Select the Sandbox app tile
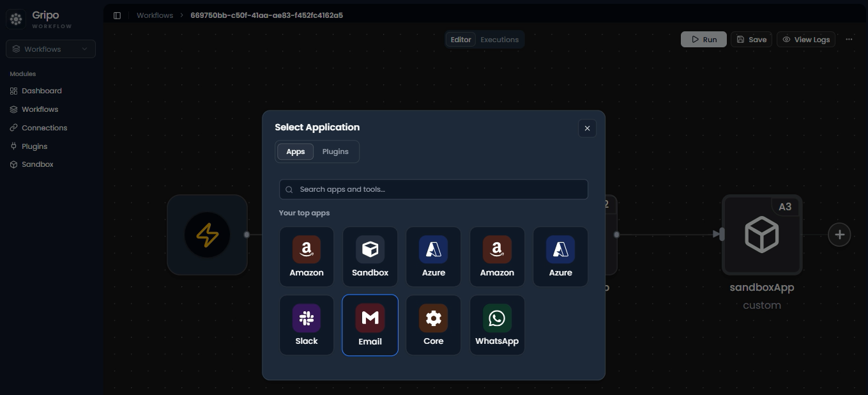868x395 pixels. pos(370,256)
